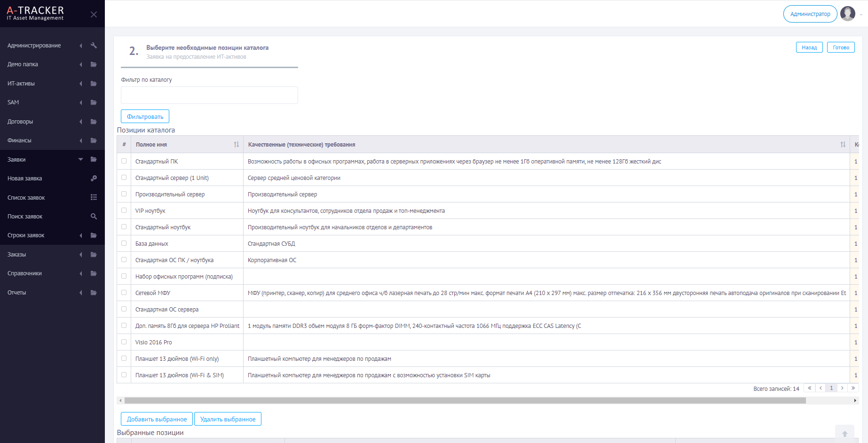The height and width of the screenshot is (443, 868).
Task: Click the magnifier icon beside Поиск заявок
Action: click(94, 217)
